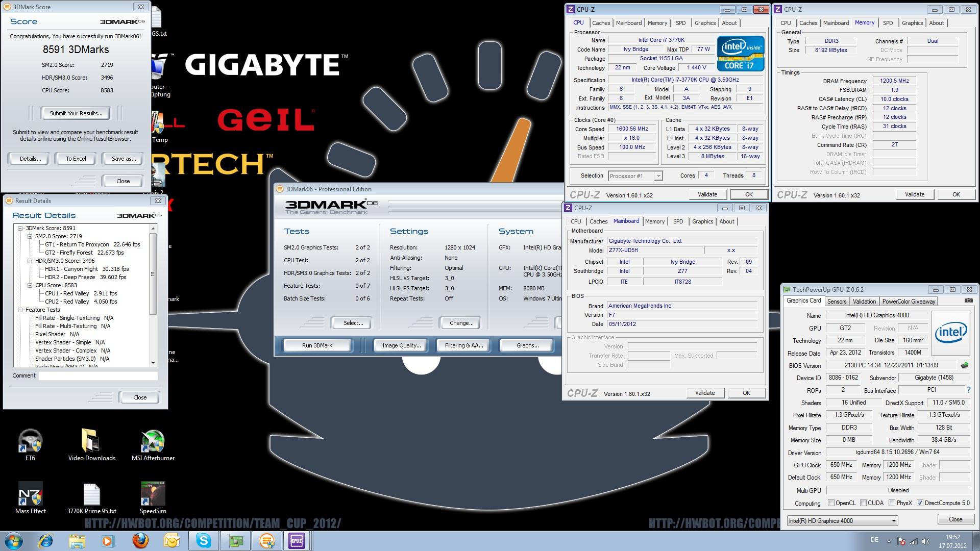Click the Filtering & AA... button

click(x=463, y=345)
